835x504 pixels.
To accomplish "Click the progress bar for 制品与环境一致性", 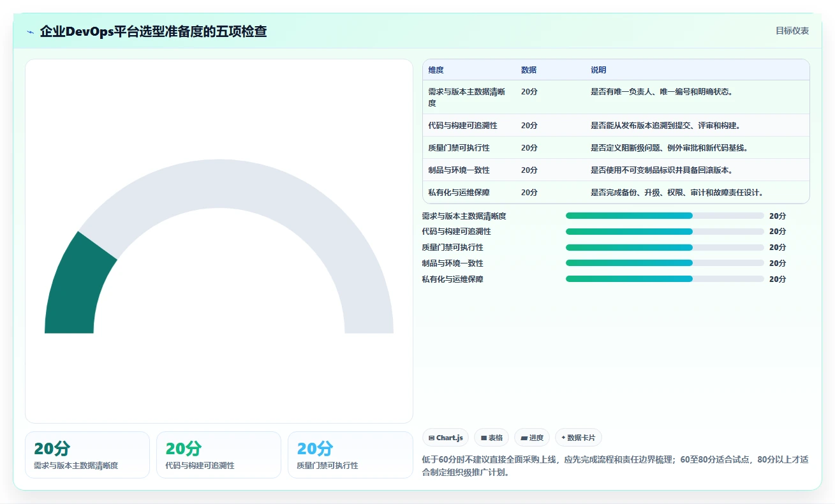I will (x=665, y=263).
